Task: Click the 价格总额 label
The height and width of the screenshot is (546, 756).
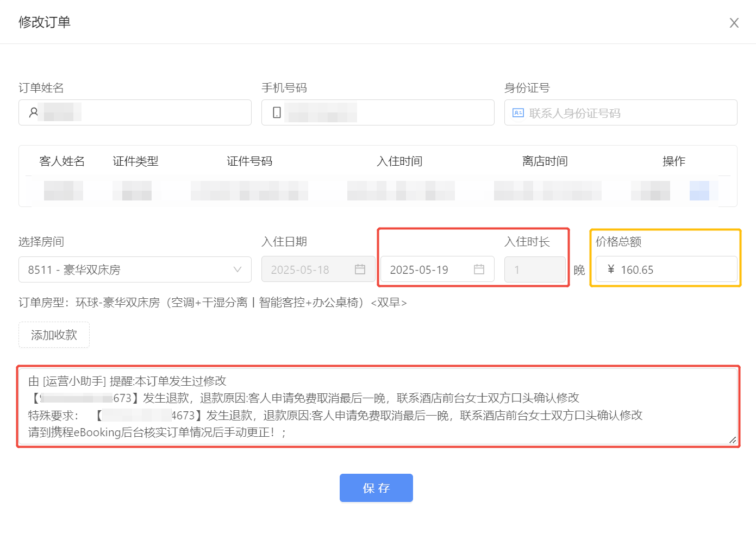Action: [618, 242]
